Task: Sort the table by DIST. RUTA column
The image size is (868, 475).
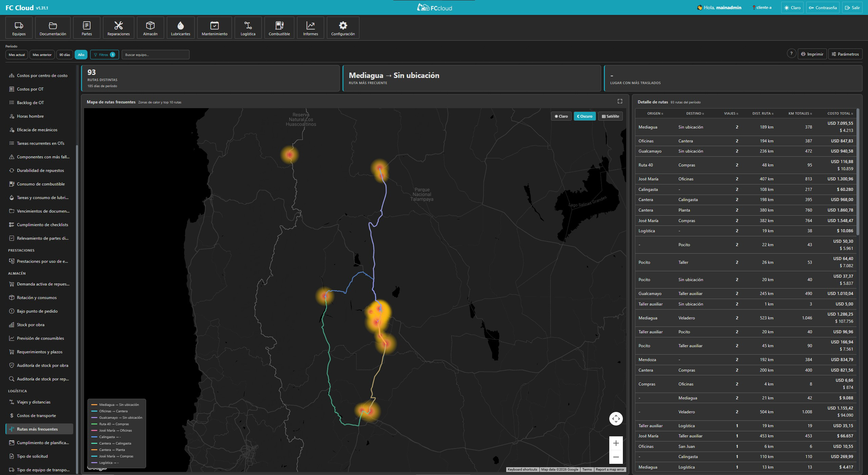Action: (763, 114)
